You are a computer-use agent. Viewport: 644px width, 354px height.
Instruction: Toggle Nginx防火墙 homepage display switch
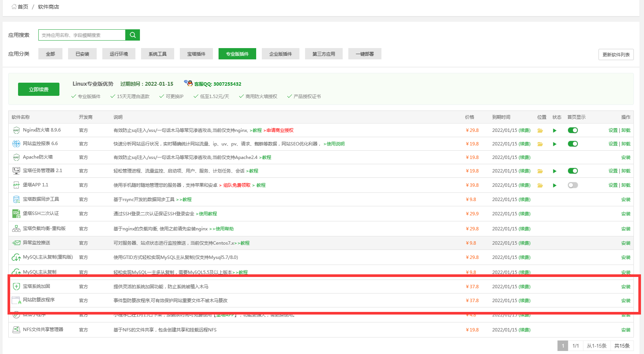[573, 130]
